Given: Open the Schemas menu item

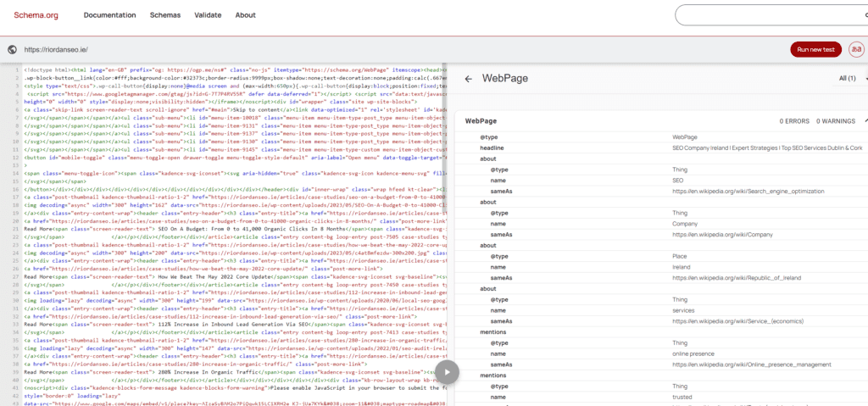Looking at the screenshot, I should click(165, 15).
